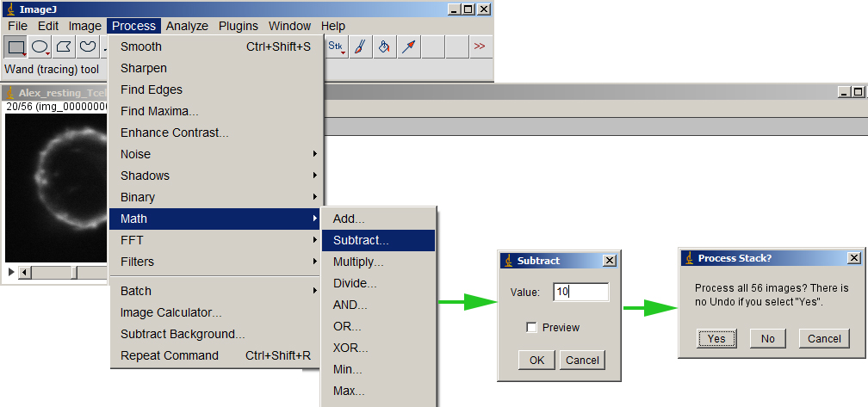Select the Rectangle selection tool
Image resolution: width=868 pixels, height=407 pixels.
pyautogui.click(x=16, y=46)
